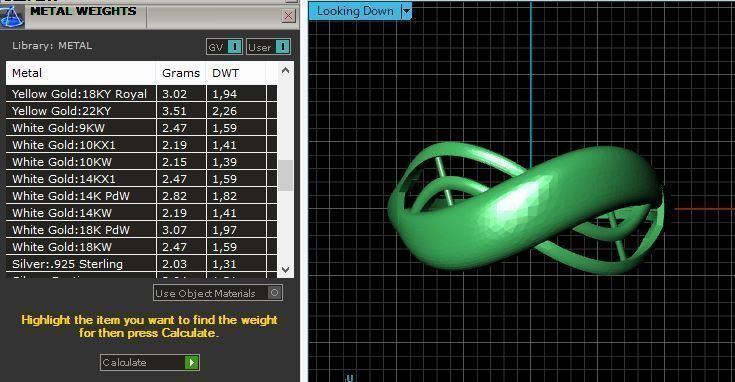The image size is (735, 382).
Task: Click the 1,31 DWT value
Action: [x=225, y=264]
